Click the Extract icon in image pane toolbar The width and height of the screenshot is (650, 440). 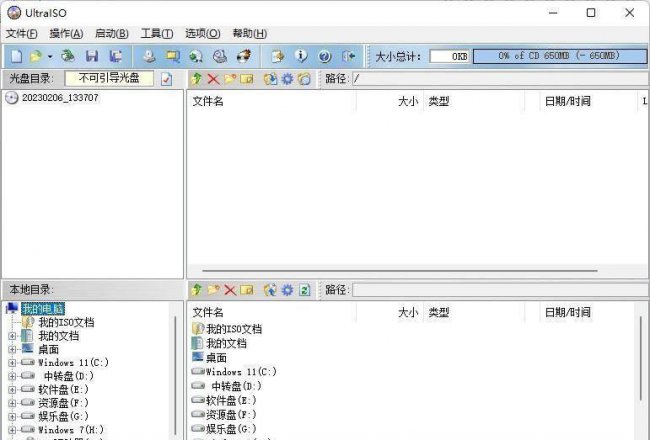tap(270, 79)
